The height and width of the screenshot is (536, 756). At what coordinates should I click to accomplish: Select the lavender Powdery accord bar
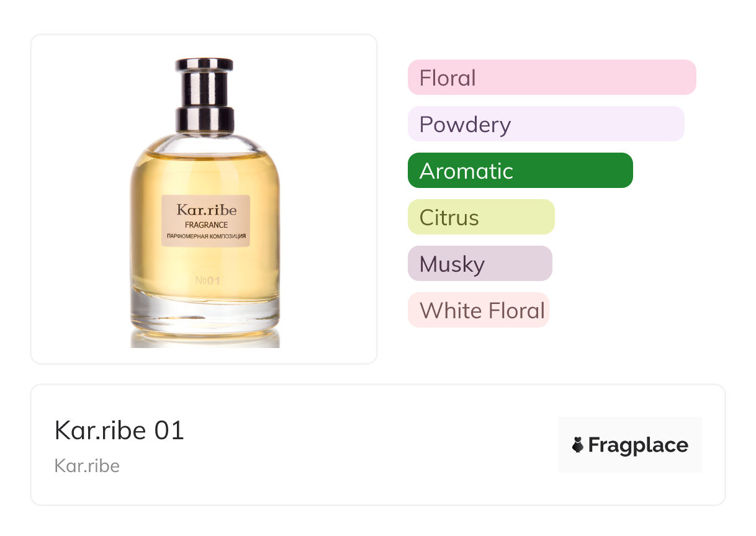(x=546, y=124)
